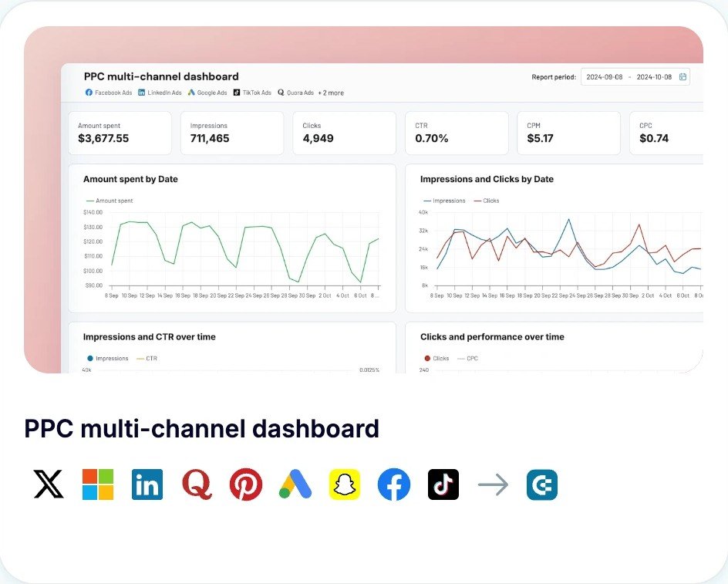Toggle Facebook Ads source filter
Viewport: 728px width, 584px height.
pyautogui.click(x=109, y=93)
